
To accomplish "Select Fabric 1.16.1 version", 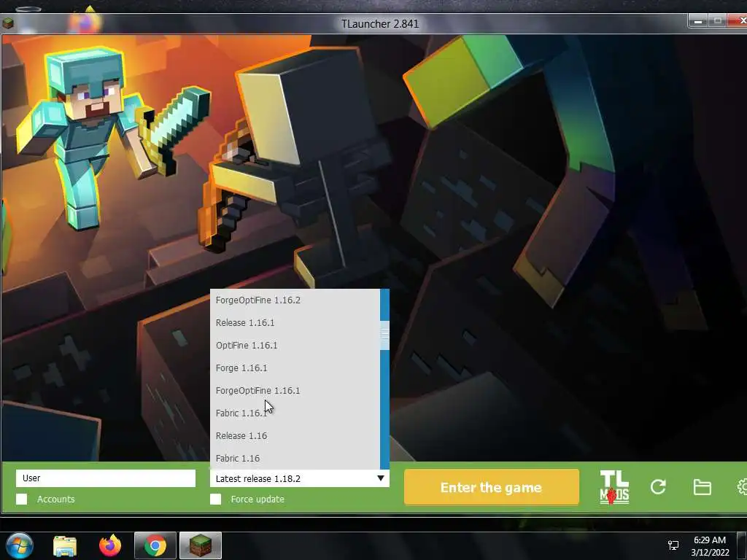I will [295, 413].
